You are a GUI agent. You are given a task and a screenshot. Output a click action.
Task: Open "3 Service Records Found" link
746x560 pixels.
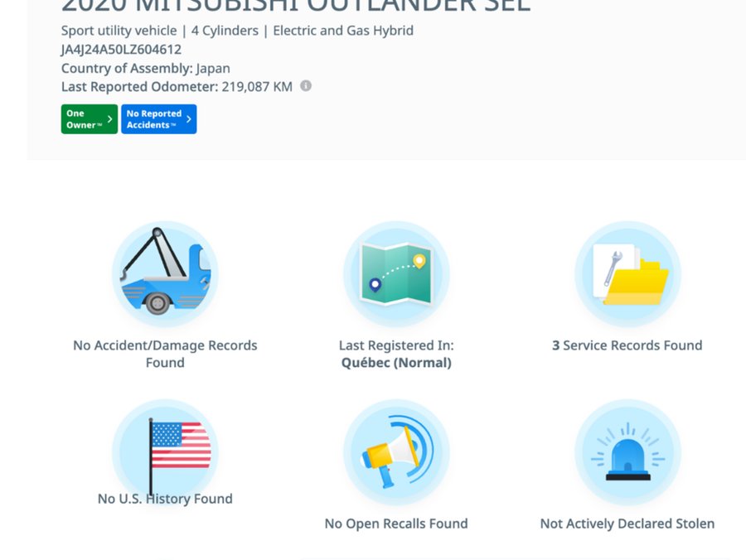click(627, 345)
